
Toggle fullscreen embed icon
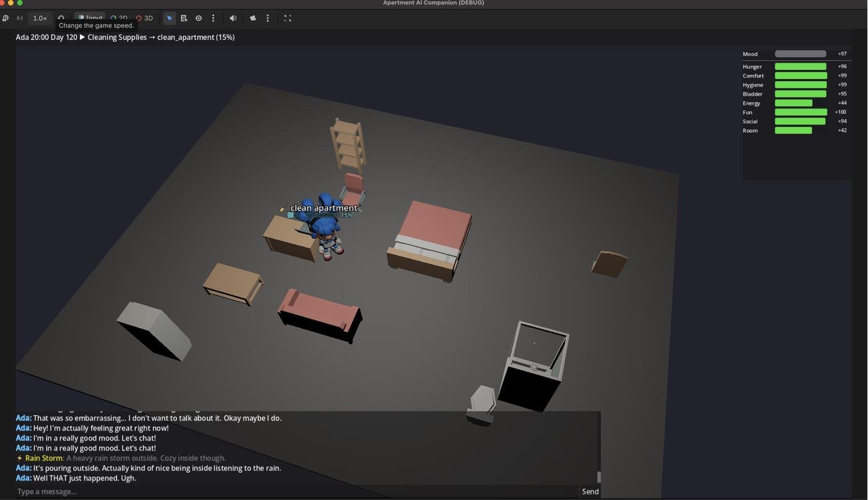pos(288,19)
